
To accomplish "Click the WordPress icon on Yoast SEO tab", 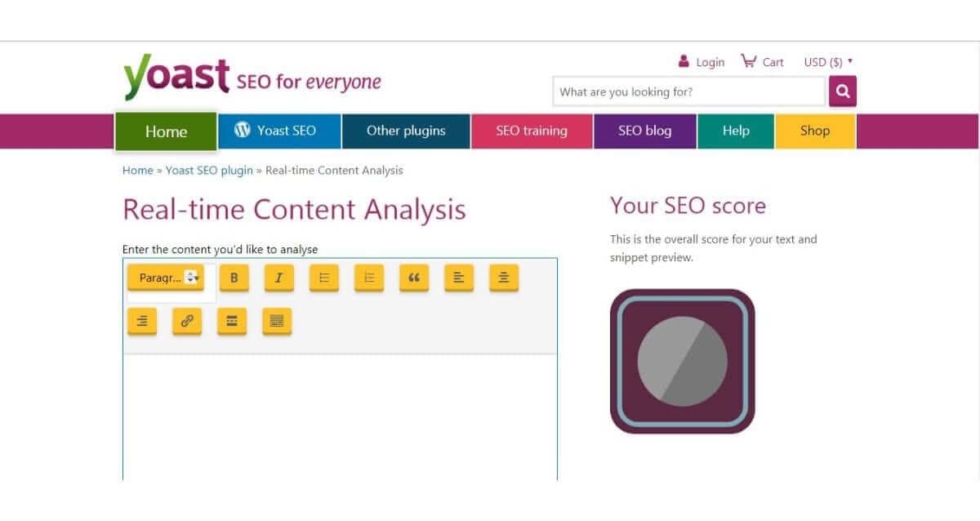I will pyautogui.click(x=242, y=130).
